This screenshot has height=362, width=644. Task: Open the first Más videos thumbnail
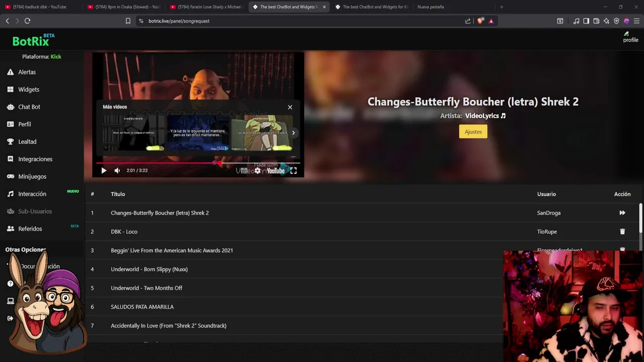coord(133,133)
